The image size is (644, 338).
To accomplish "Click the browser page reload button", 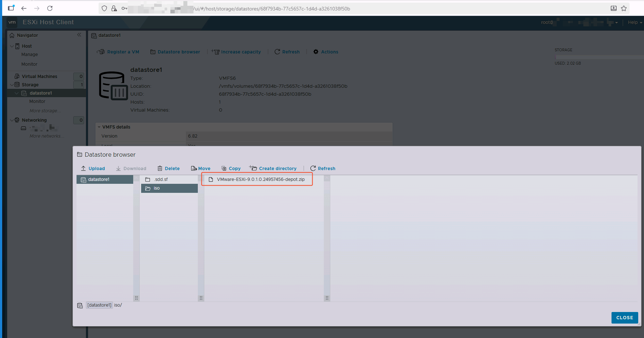I will click(x=50, y=8).
